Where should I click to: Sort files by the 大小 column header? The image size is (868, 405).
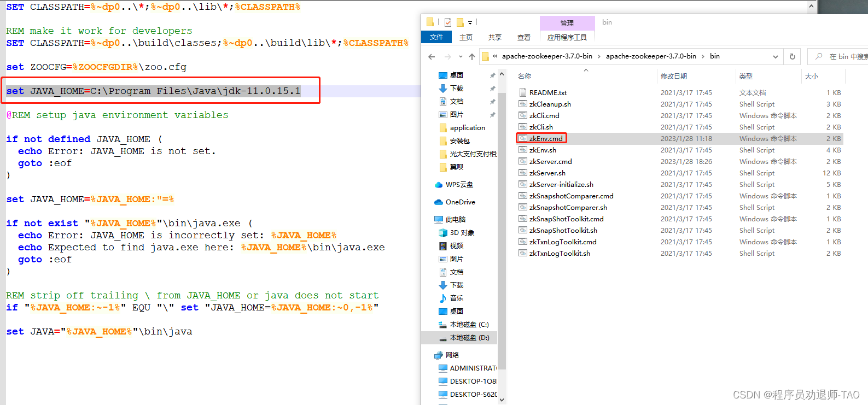(x=823, y=77)
